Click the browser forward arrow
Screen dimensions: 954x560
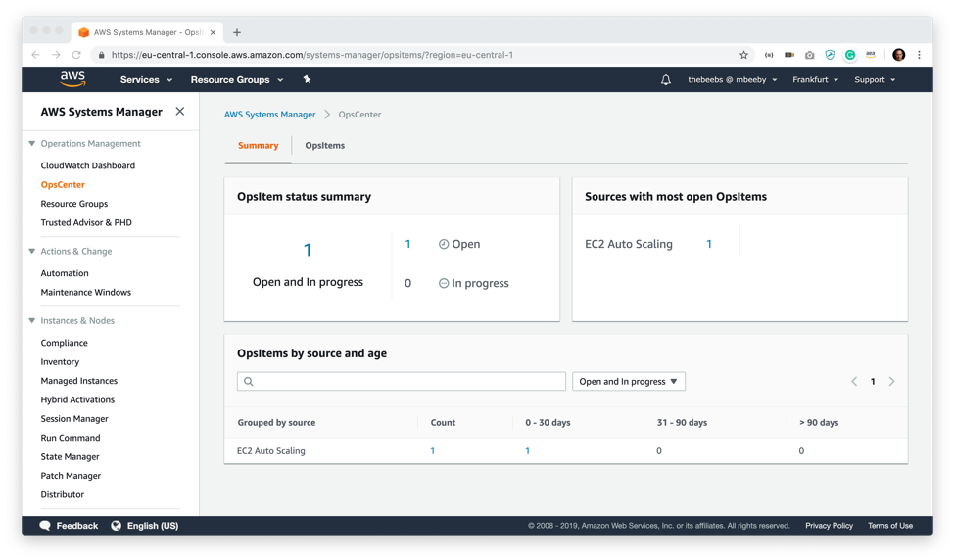coord(56,55)
